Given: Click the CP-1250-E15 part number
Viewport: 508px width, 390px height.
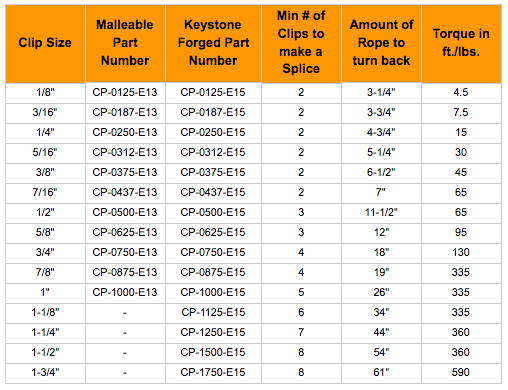Looking at the screenshot, I should tap(213, 333).
